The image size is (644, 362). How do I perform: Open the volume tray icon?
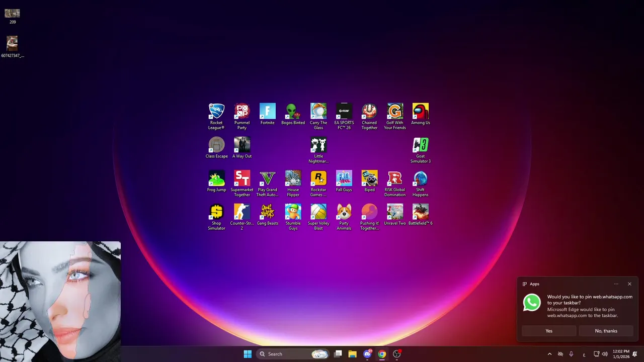click(x=605, y=354)
